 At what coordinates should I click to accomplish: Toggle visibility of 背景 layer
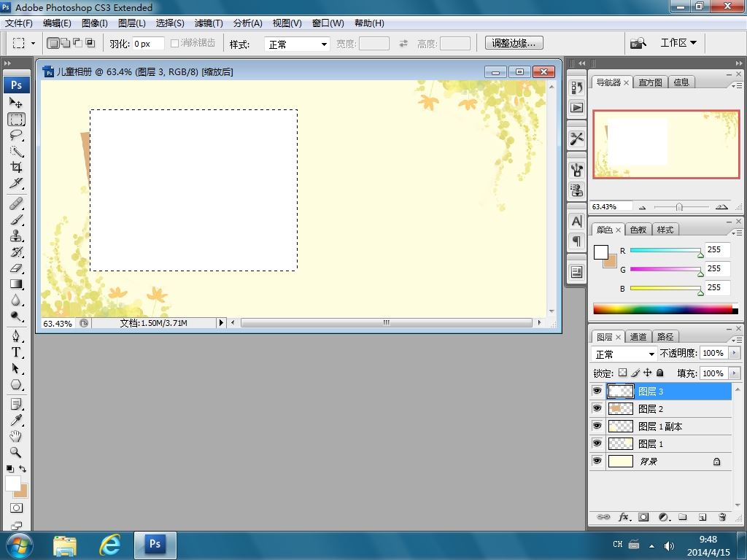point(597,461)
